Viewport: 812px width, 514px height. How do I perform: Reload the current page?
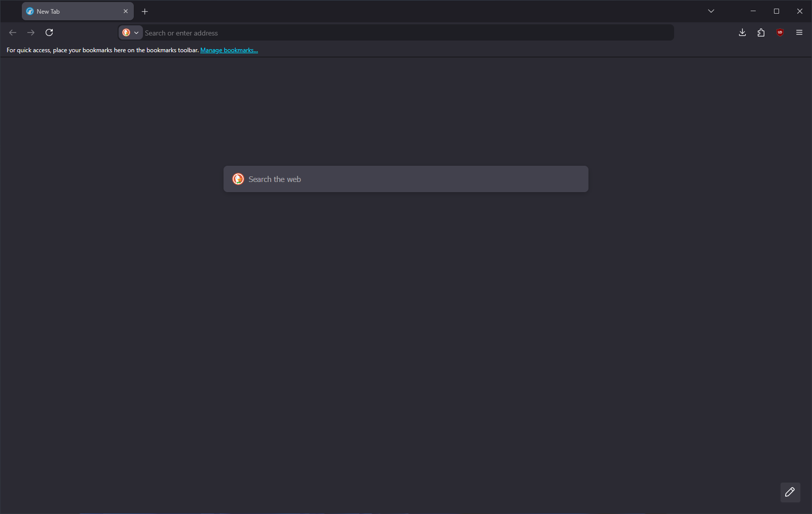49,32
